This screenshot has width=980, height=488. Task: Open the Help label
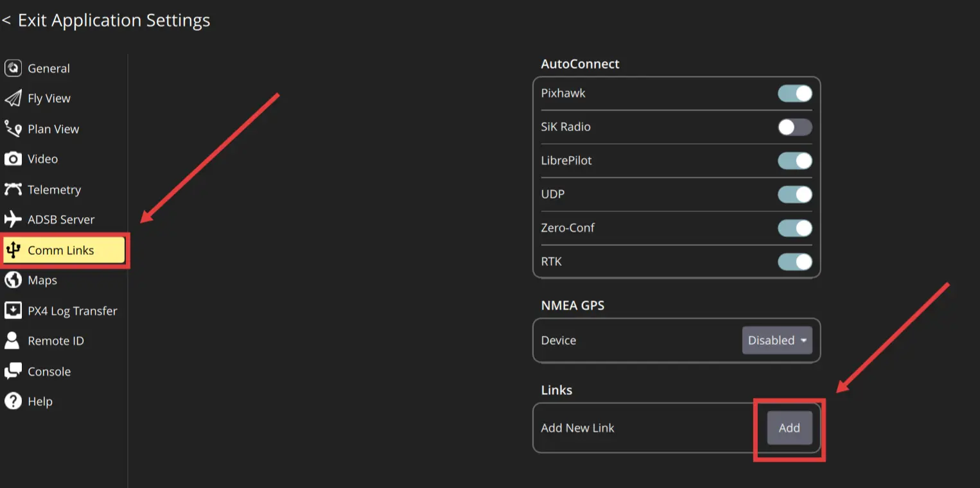(40, 402)
